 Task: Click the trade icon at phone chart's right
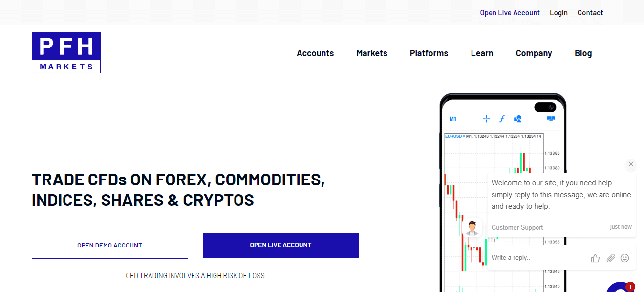551,119
